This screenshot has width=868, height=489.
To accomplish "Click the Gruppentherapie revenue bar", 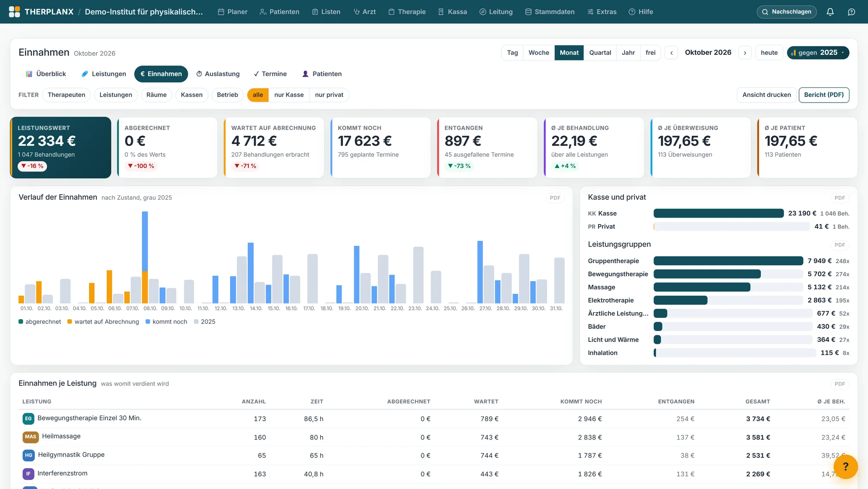I will coord(728,261).
